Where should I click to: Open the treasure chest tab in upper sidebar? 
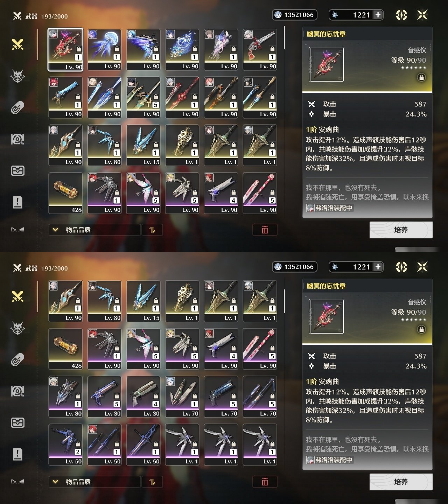coord(17,171)
